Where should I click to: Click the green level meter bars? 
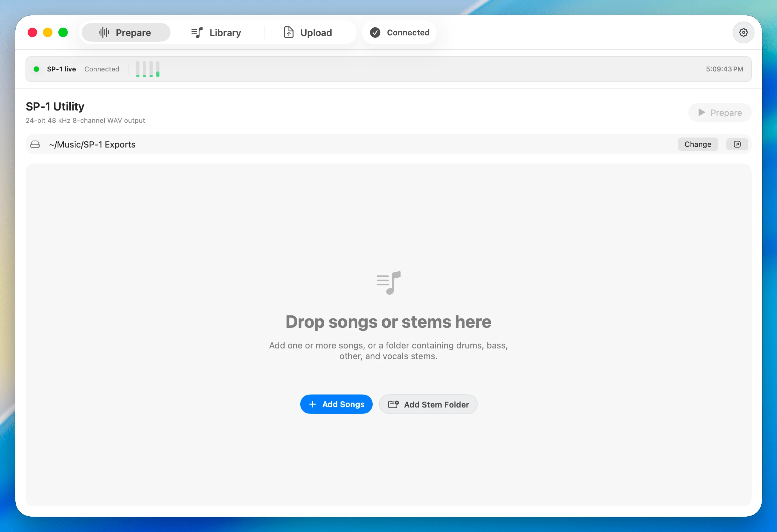pyautogui.click(x=148, y=69)
